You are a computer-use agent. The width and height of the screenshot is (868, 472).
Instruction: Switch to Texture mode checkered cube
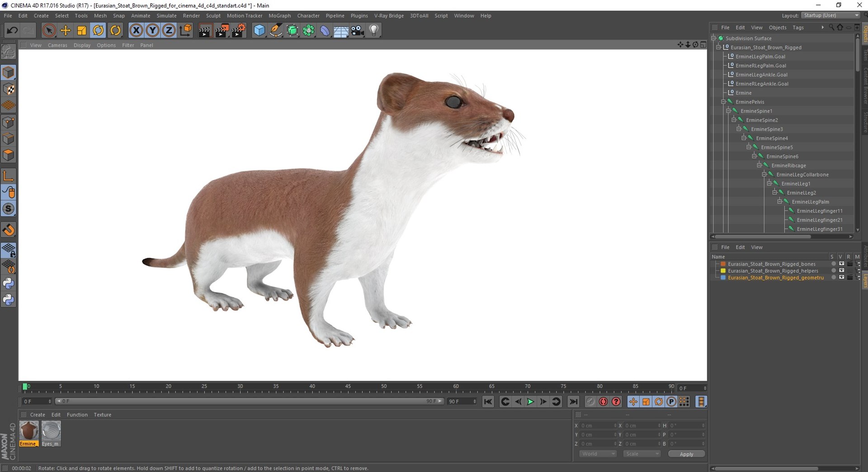[x=9, y=89]
